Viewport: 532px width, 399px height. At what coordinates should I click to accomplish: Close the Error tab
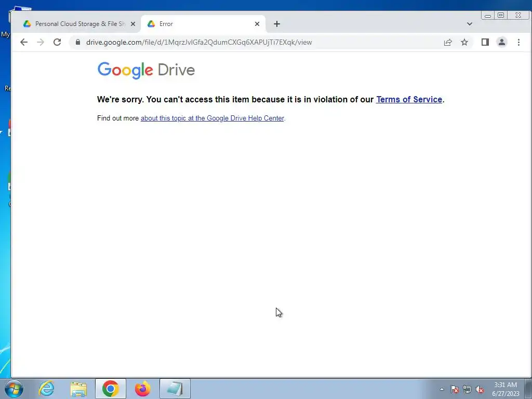pos(257,24)
